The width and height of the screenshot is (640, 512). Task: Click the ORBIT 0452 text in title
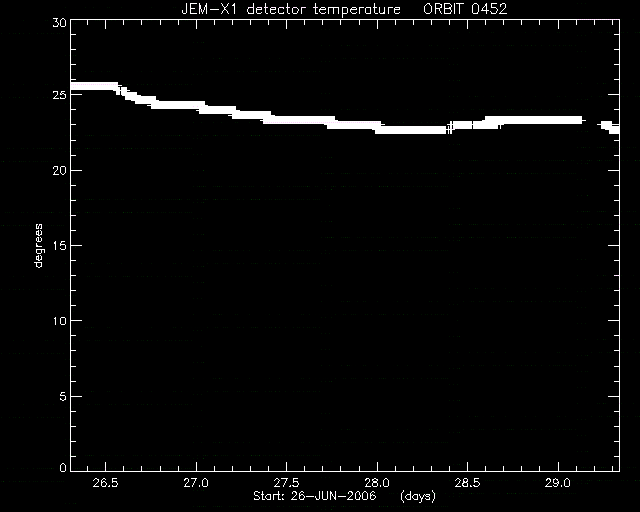[x=465, y=9]
